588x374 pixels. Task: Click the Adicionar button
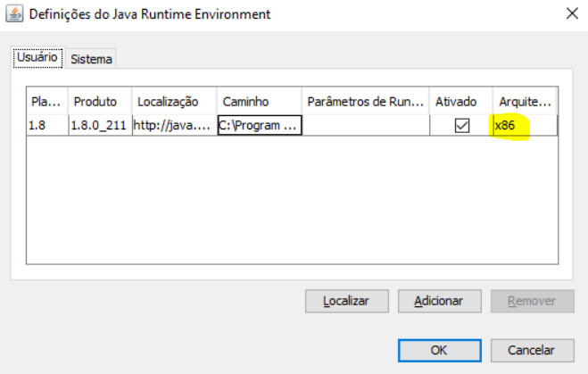click(x=440, y=301)
